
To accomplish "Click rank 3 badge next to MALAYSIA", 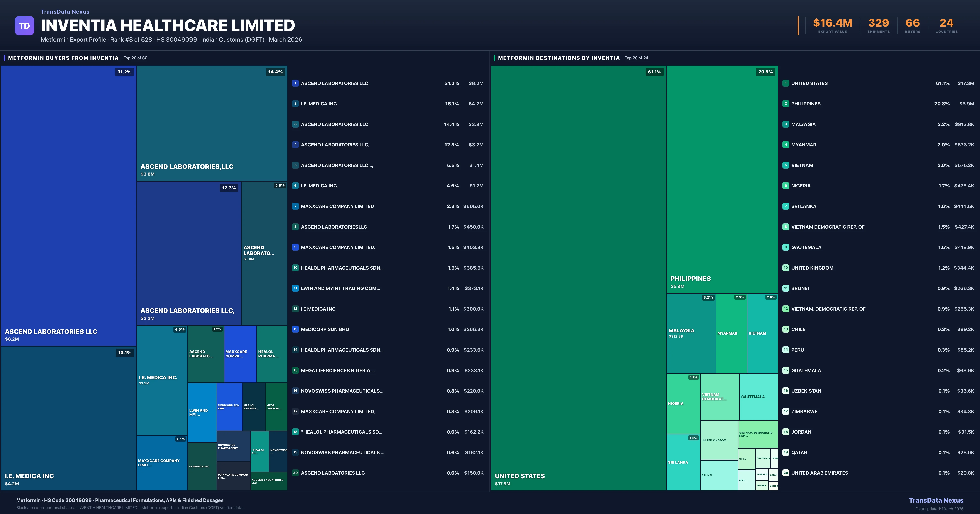I will (786, 124).
